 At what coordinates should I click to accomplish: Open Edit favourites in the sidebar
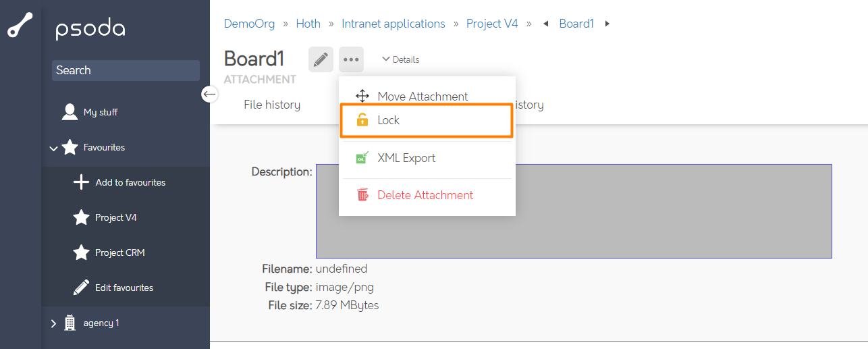point(124,288)
